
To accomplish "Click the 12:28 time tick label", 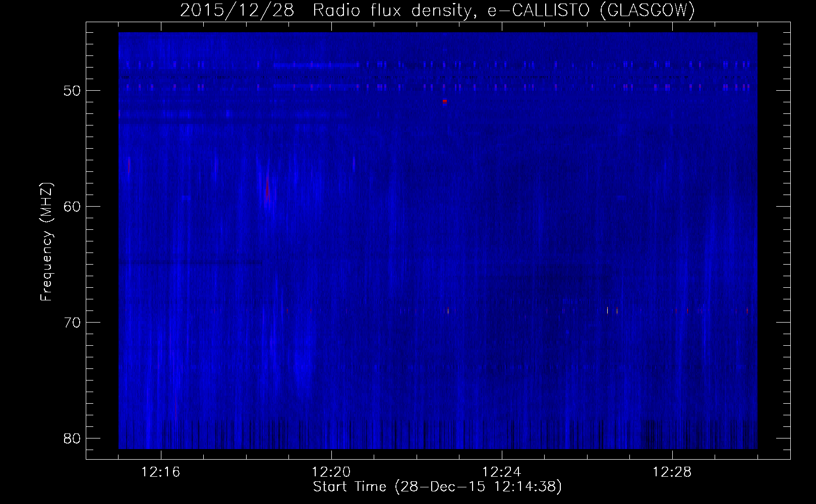I will [x=672, y=472].
